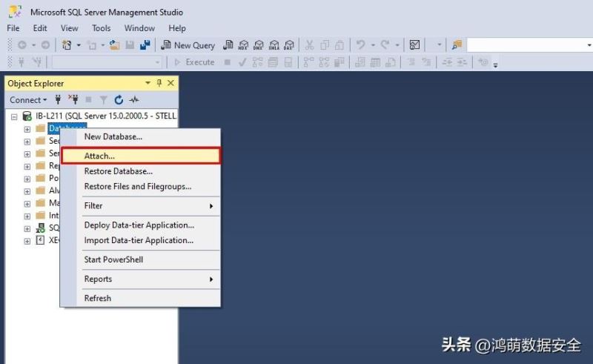Expand the node labeled 'SQ'
Viewport: 593px width, 364px height.
(27, 228)
